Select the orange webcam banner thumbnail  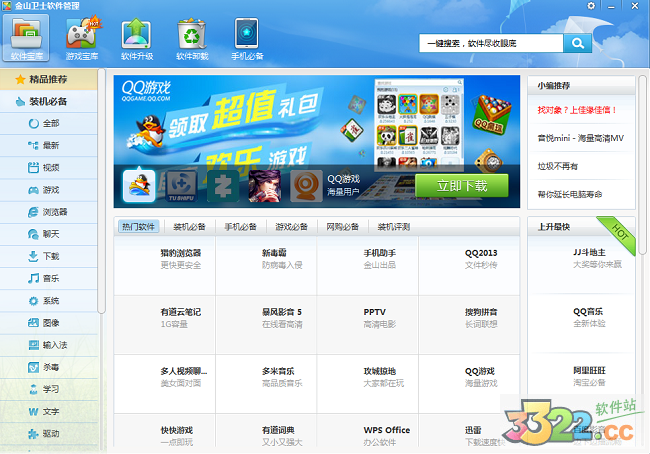point(307,186)
